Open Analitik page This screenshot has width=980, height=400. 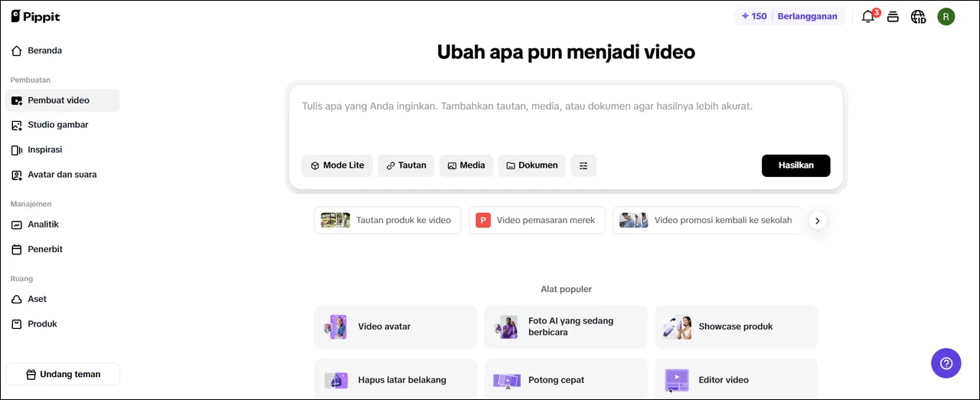[x=63, y=225]
